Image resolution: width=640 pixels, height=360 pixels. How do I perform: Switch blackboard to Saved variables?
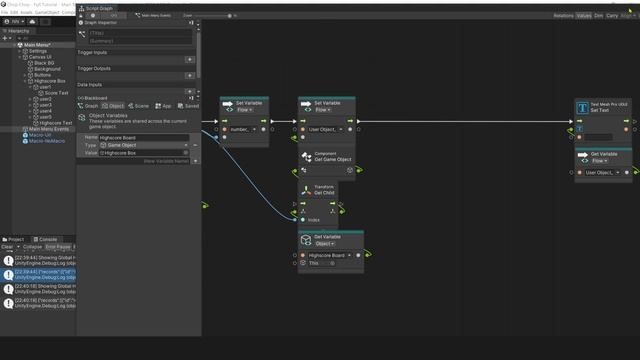pyautogui.click(x=188, y=106)
